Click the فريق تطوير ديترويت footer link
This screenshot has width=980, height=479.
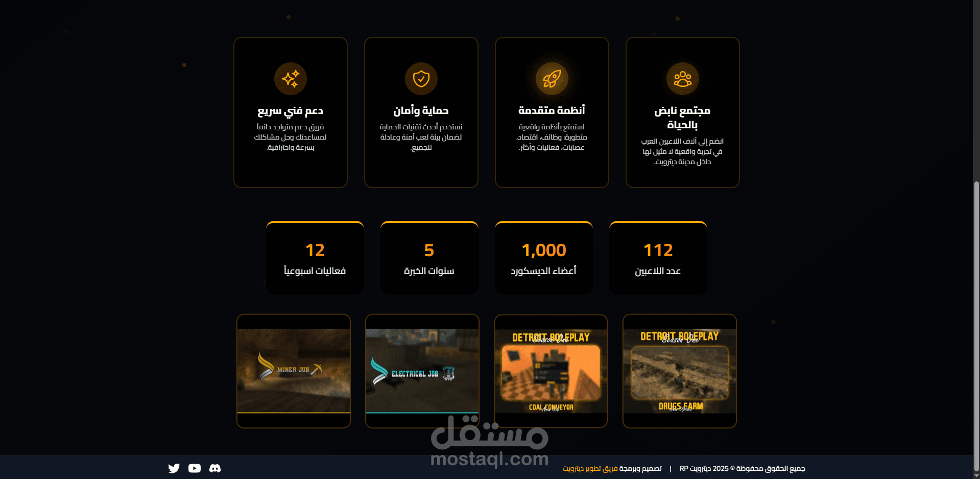[x=590, y=468]
